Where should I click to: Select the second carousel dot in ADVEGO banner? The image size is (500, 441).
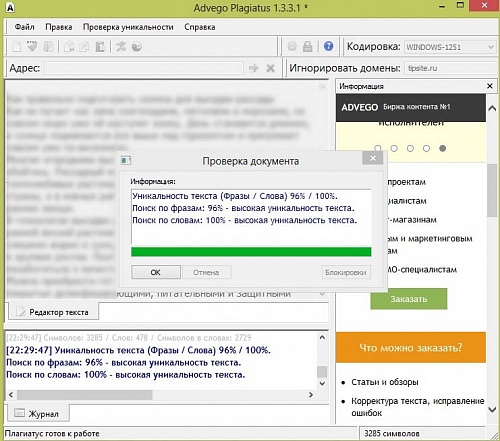(394, 148)
